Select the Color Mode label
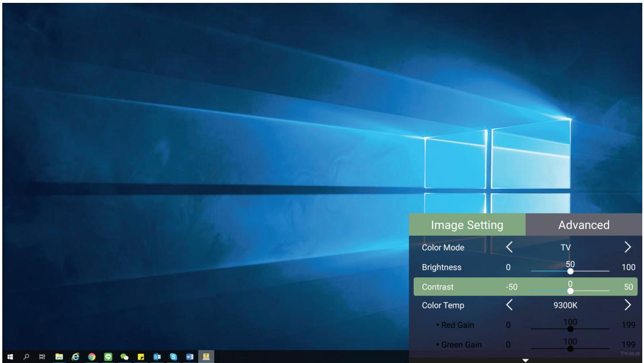This screenshot has height=363, width=644. coord(443,247)
